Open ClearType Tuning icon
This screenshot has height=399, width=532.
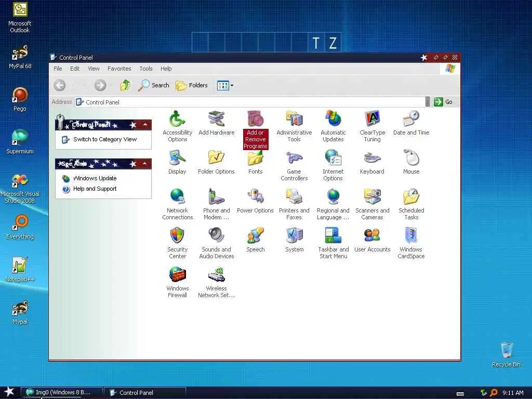[x=372, y=126]
